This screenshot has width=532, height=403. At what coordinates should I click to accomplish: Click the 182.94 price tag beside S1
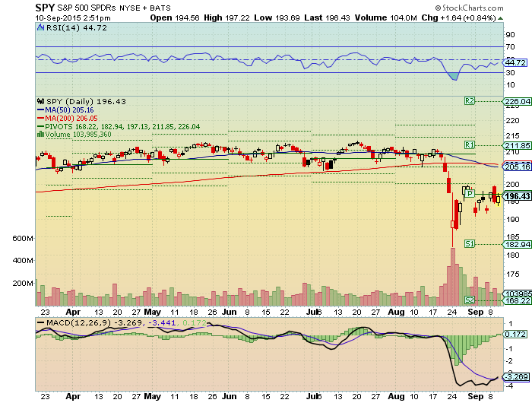coord(518,244)
